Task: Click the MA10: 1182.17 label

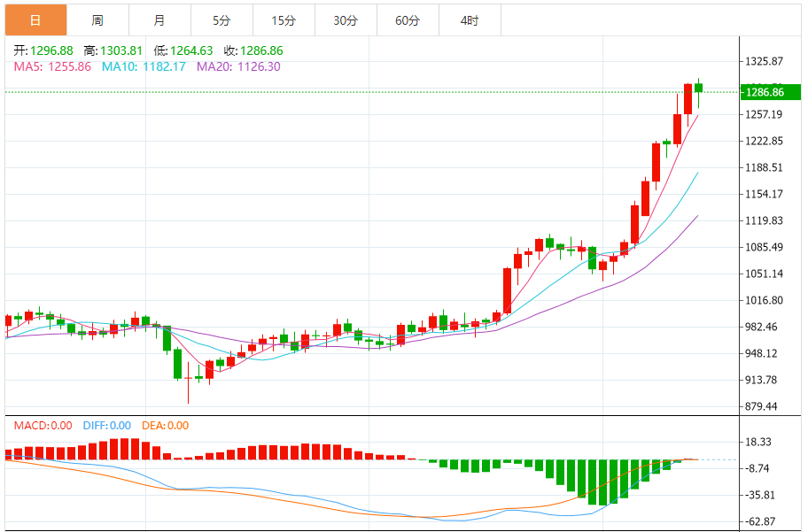Action: (144, 66)
